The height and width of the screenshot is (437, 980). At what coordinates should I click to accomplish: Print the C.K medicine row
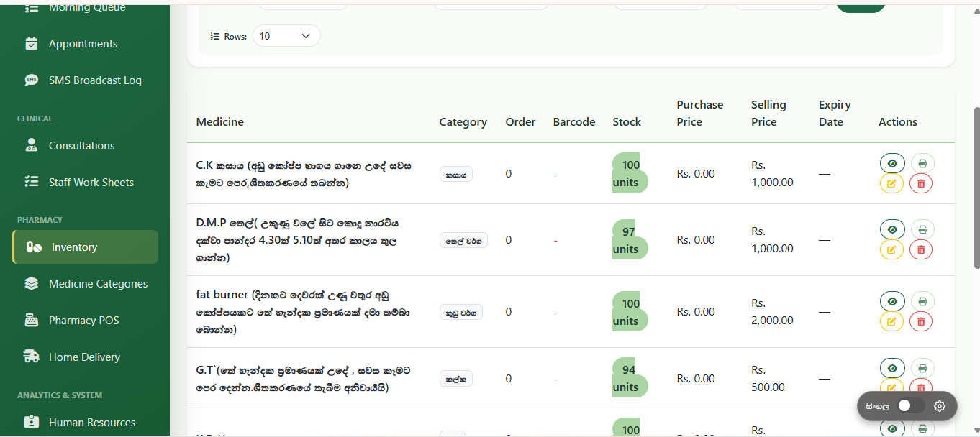tap(922, 163)
